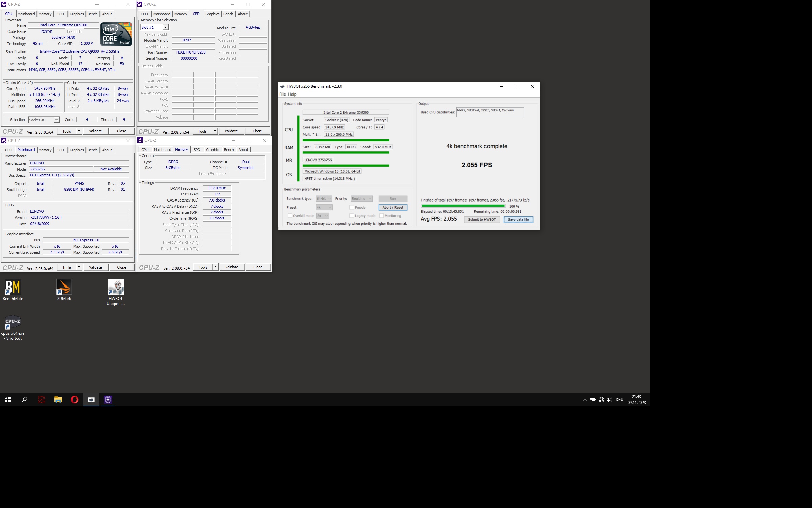Expand Tools arrow in SPD window

215,131
